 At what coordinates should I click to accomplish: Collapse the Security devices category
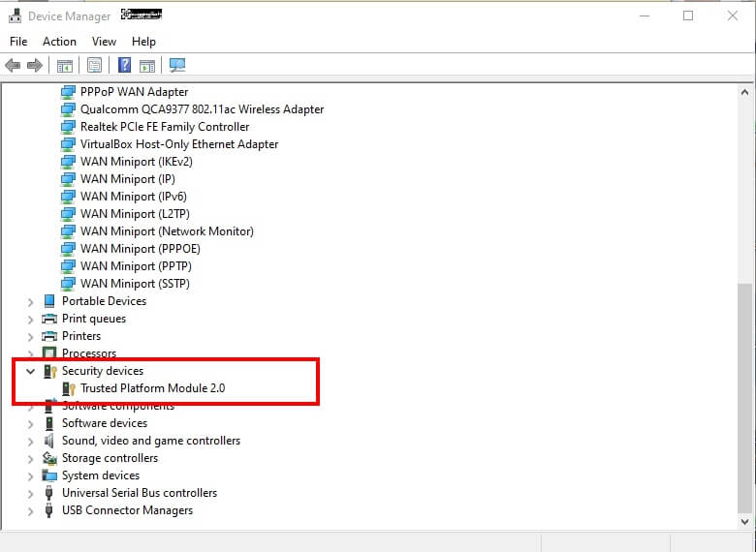pos(31,371)
